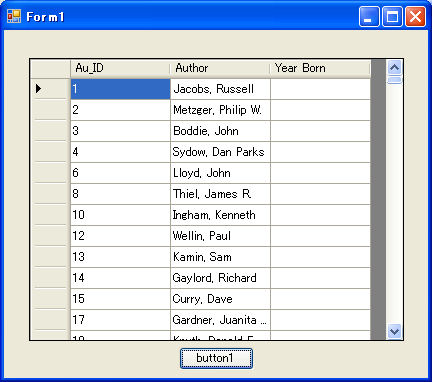Click the scrollbar up arrow
Image resolution: width=432 pixels, height=382 pixels.
pyautogui.click(x=395, y=68)
